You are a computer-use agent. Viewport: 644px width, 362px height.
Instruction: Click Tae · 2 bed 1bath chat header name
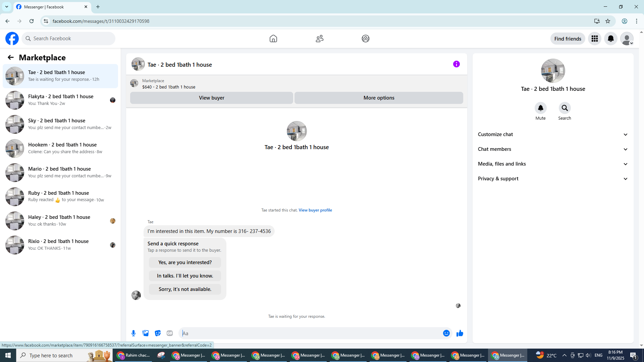pos(180,65)
